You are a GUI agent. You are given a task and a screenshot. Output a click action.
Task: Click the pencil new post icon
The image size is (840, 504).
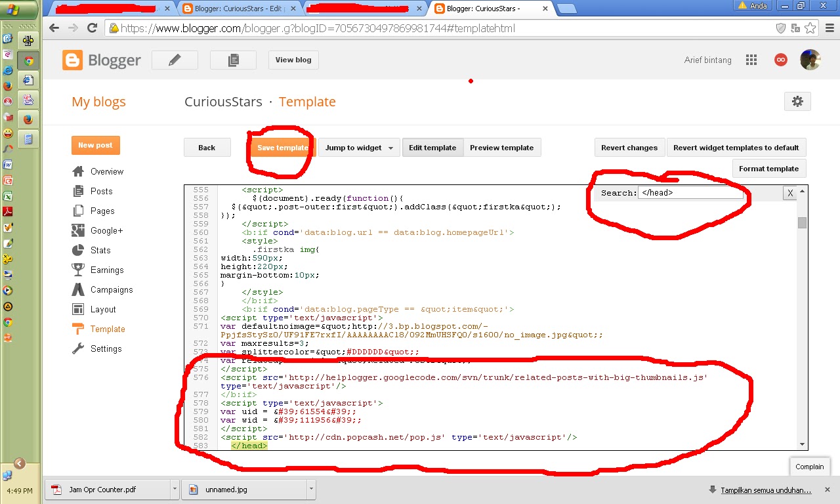tap(175, 60)
